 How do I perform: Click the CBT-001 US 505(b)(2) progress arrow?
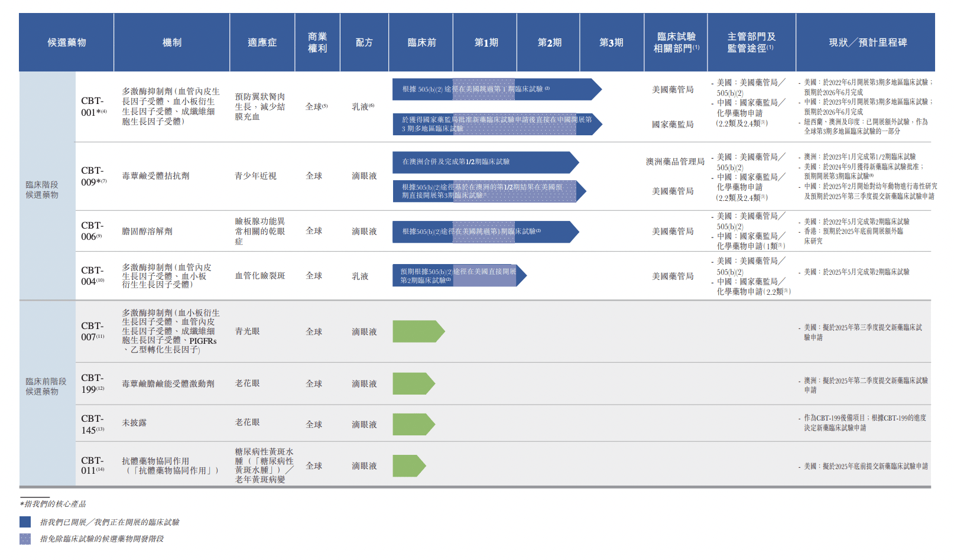point(497,89)
